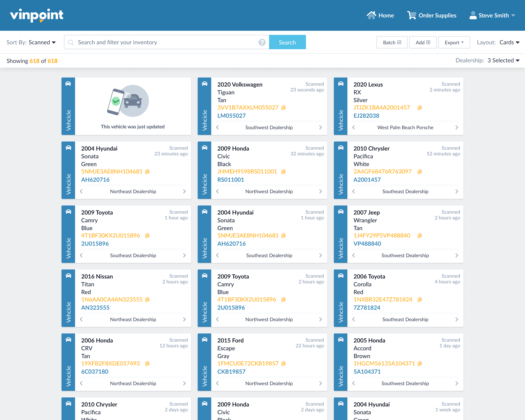
Task: Expand the Export dropdown menu
Action: click(x=454, y=42)
